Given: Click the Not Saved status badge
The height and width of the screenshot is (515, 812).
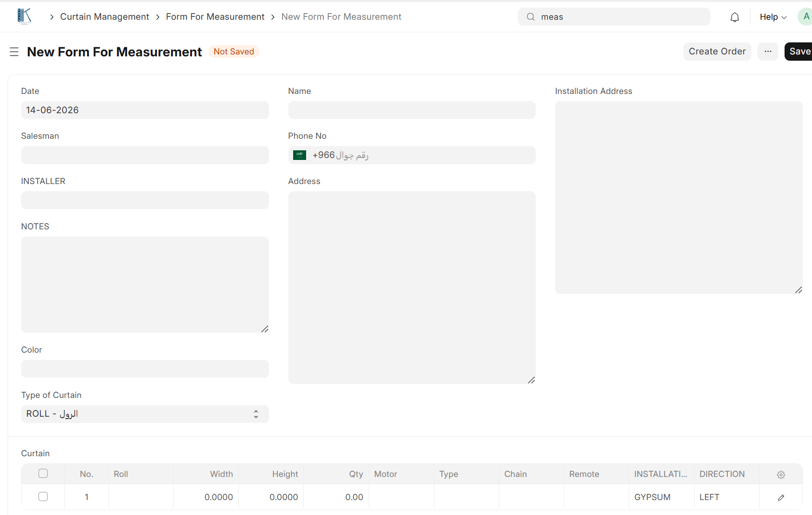Looking at the screenshot, I should tap(234, 52).
